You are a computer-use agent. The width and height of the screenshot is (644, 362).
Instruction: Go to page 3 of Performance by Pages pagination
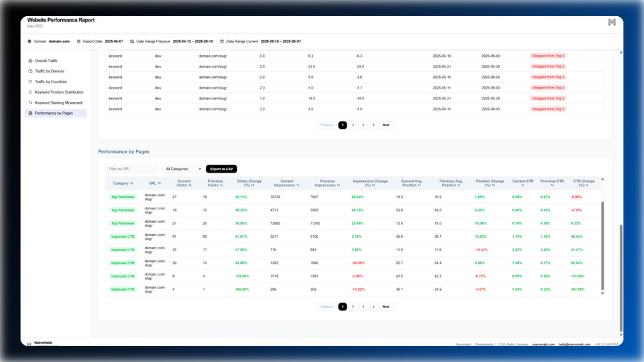tap(363, 307)
